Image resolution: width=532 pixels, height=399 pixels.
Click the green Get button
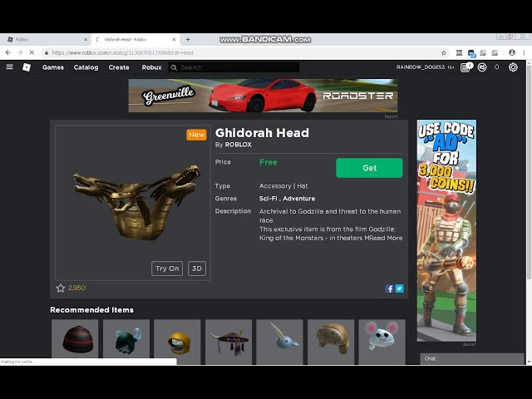click(x=369, y=168)
